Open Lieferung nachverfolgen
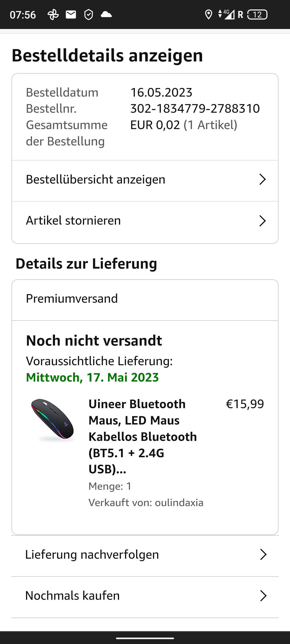The height and width of the screenshot is (644, 290). (x=92, y=554)
